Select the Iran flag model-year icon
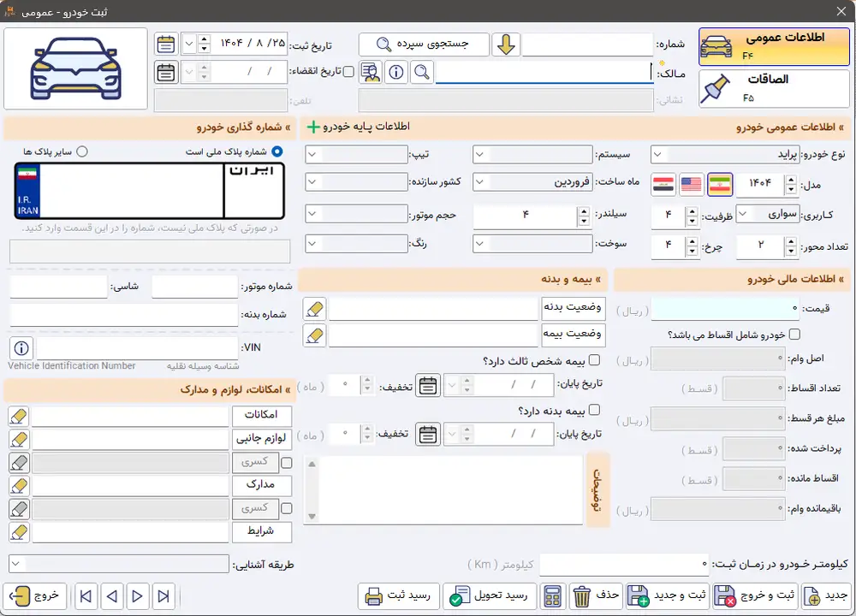This screenshot has width=856, height=616. click(x=719, y=184)
